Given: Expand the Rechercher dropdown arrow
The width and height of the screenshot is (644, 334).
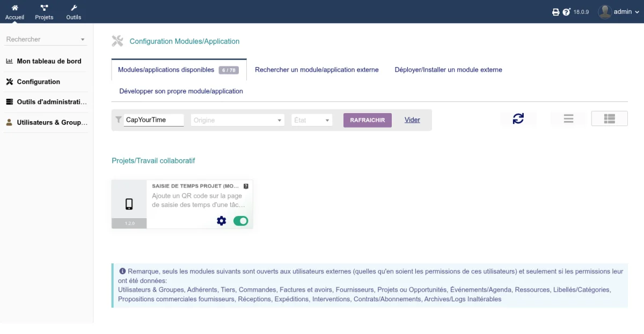Looking at the screenshot, I should click(x=83, y=40).
